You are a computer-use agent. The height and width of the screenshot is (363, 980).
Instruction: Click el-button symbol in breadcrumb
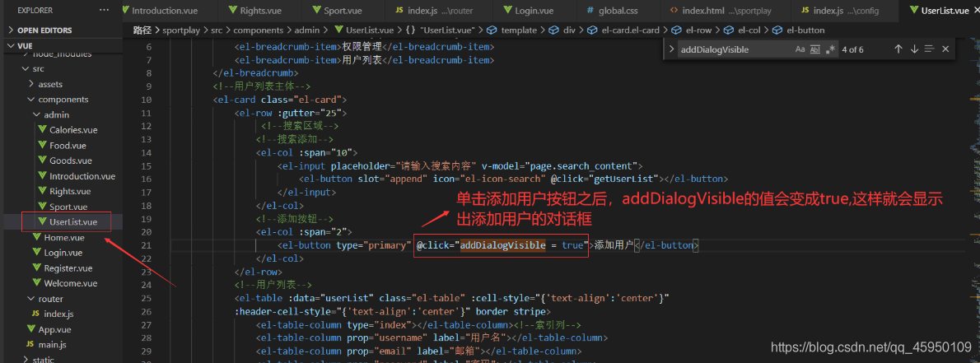800,30
